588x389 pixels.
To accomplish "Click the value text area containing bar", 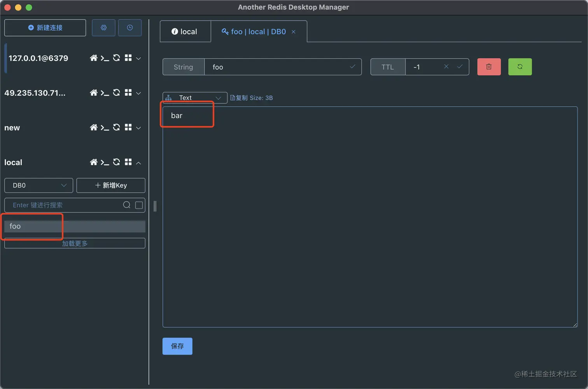I will [370, 217].
